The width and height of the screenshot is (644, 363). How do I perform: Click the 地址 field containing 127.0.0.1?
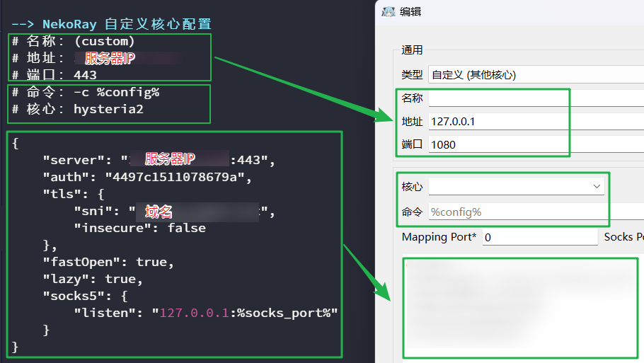[535, 122]
